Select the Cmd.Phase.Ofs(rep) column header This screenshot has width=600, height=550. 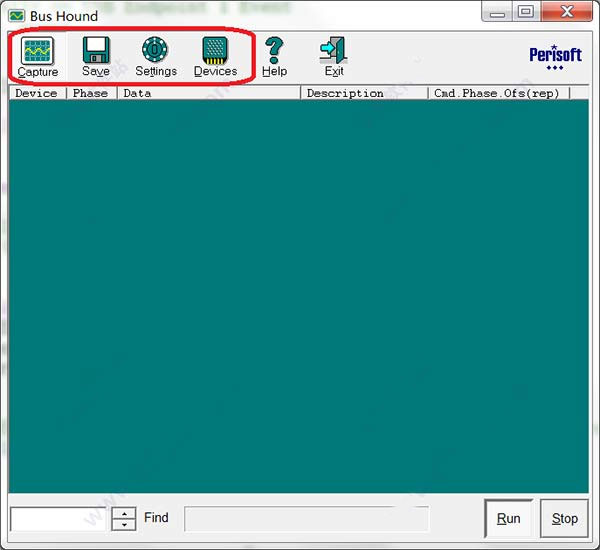[x=499, y=93]
